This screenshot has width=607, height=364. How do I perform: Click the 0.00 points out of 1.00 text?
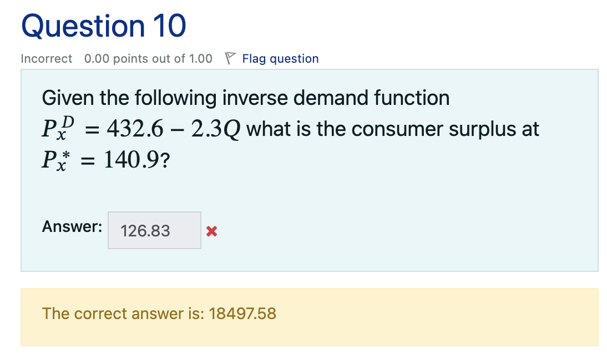(x=147, y=58)
